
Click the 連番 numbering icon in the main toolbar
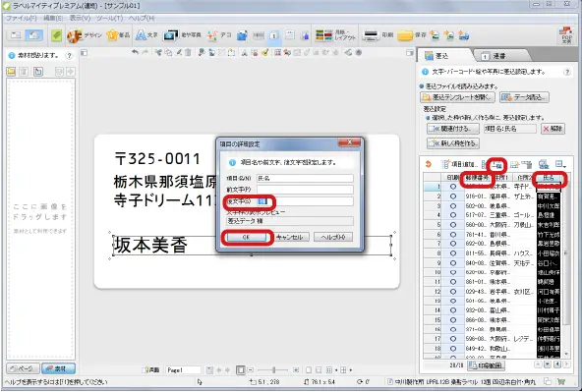pyautogui.click(x=274, y=35)
